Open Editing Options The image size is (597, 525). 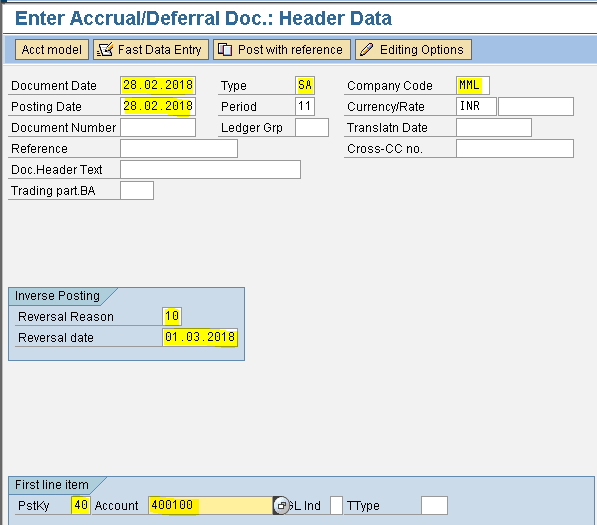click(x=413, y=49)
